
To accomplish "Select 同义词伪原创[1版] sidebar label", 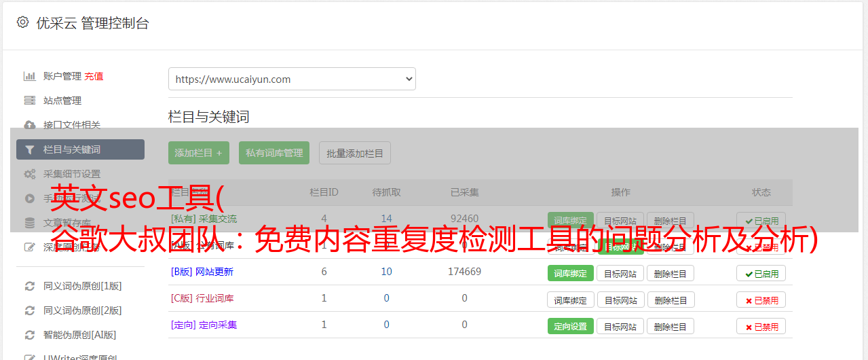I will coord(83,286).
